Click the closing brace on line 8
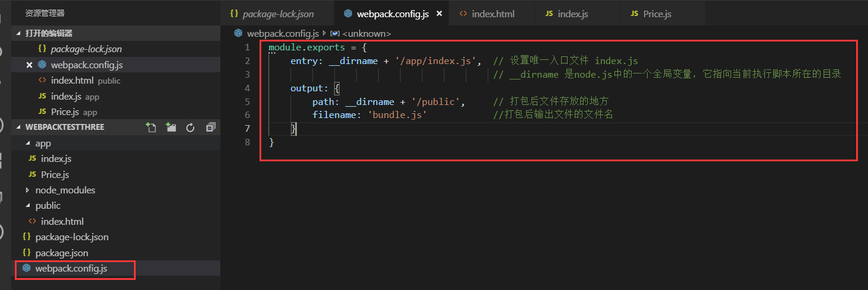Image resolution: width=868 pixels, height=290 pixels. [x=271, y=142]
